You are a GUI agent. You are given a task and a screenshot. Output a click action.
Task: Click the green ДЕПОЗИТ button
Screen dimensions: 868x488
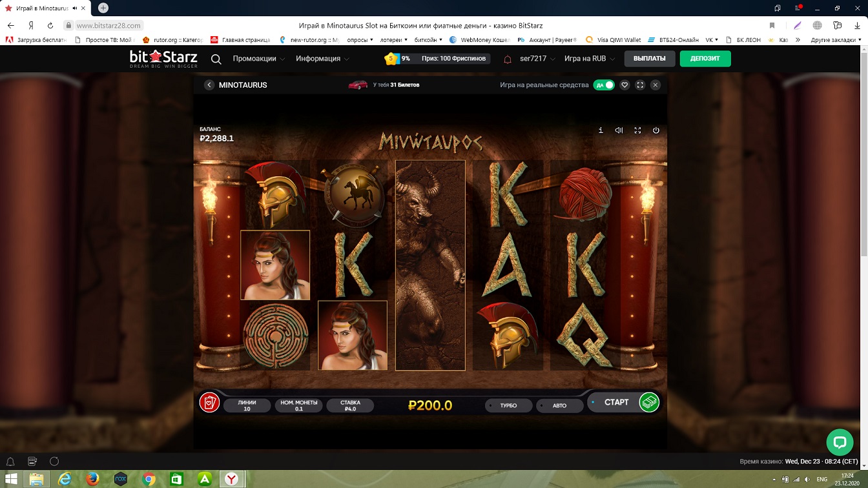click(x=705, y=59)
